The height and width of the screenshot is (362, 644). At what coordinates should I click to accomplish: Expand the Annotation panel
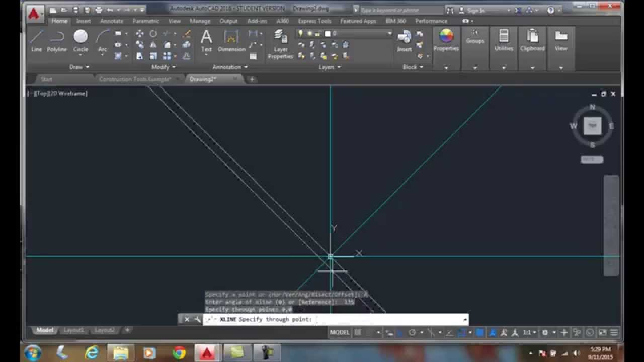(x=230, y=67)
